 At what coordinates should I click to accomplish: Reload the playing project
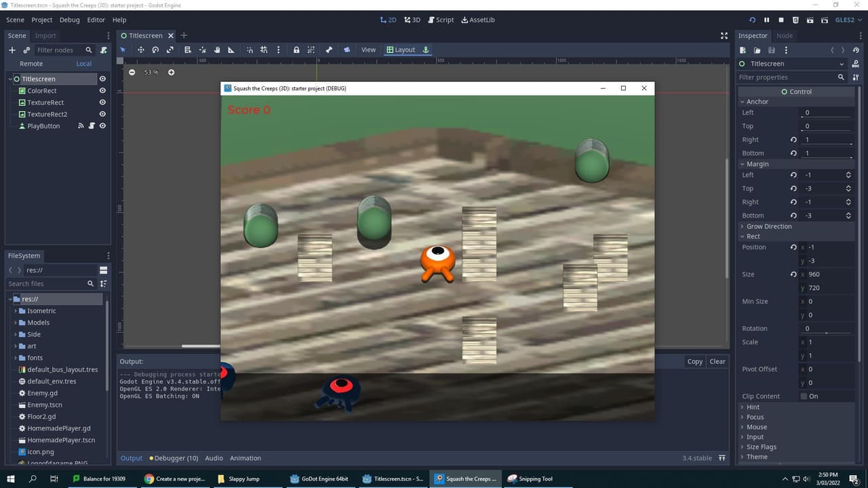tap(752, 20)
